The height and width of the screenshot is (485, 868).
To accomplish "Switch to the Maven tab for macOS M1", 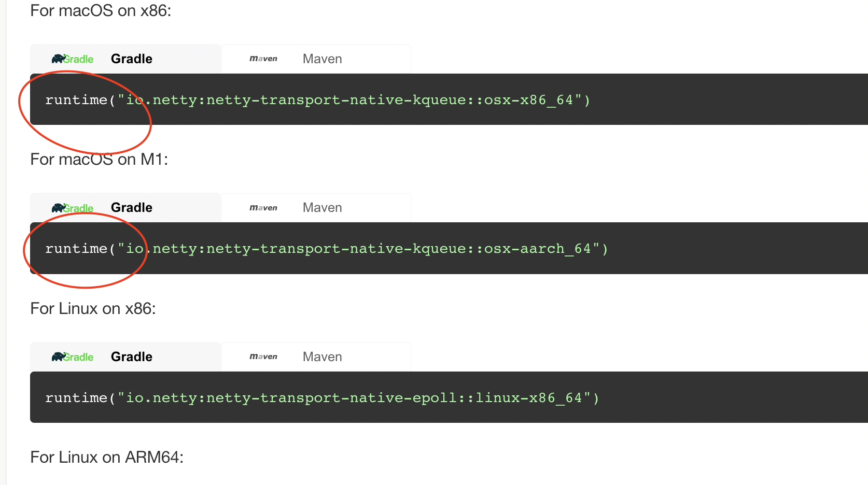I will point(316,207).
